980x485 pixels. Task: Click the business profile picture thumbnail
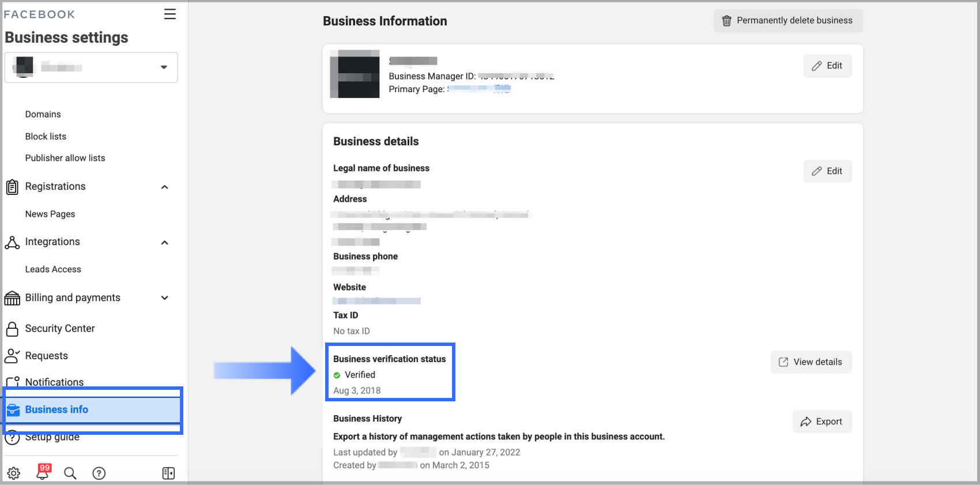[x=355, y=74]
